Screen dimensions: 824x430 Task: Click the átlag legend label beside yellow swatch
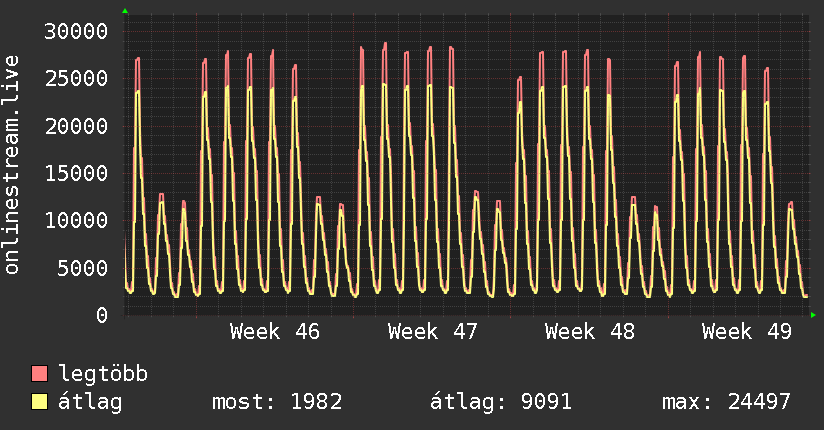click(x=90, y=402)
